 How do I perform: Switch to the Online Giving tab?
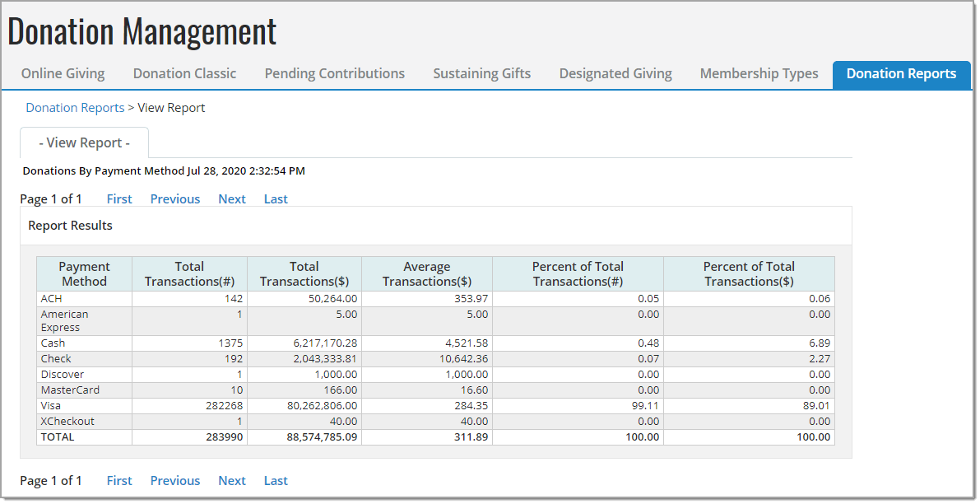[x=63, y=73]
